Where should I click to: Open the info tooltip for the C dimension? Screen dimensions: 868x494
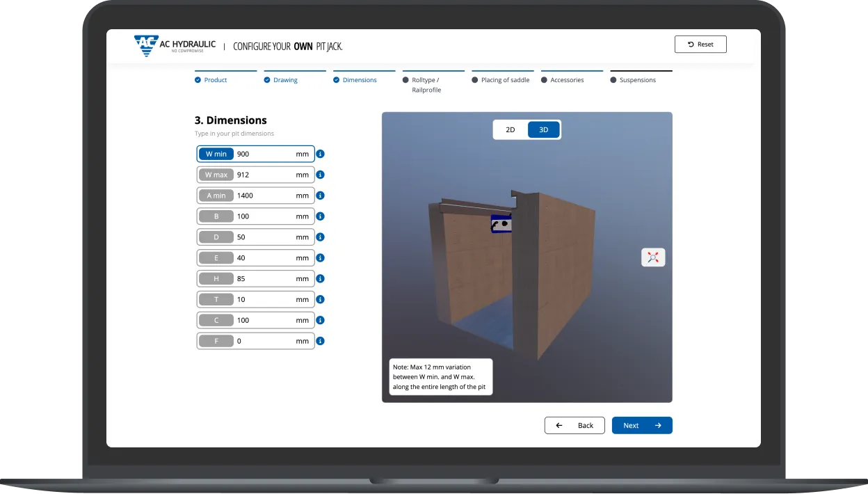(320, 320)
